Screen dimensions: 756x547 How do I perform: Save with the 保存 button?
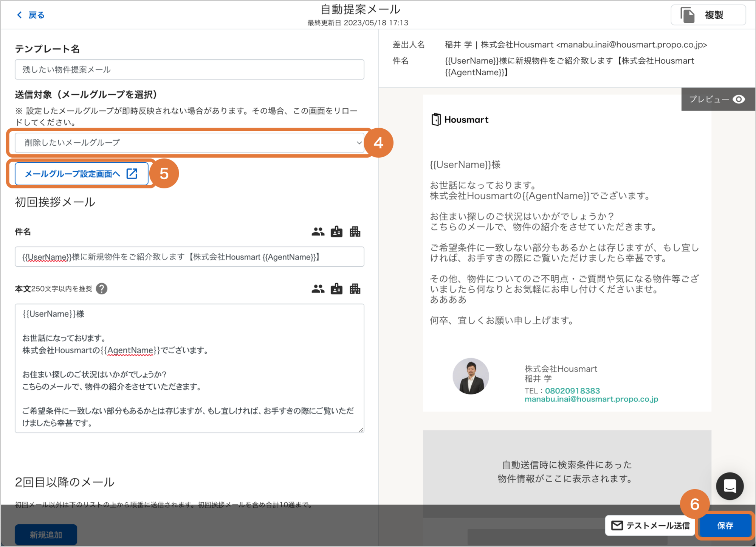tap(725, 525)
